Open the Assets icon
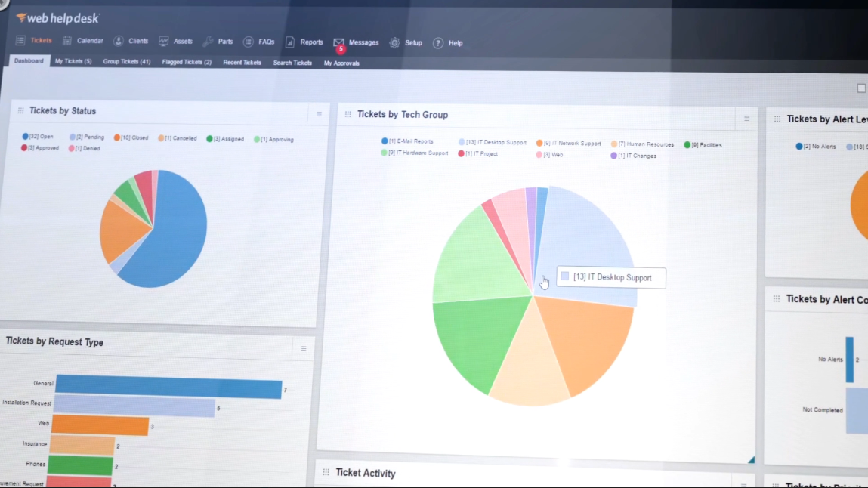868x488 pixels. pos(163,42)
